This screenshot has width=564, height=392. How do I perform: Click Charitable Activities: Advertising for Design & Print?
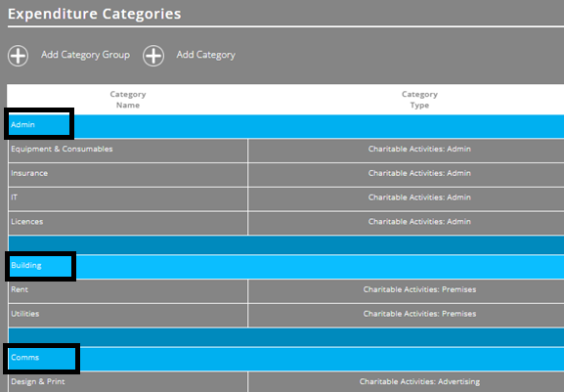pyautogui.click(x=419, y=381)
